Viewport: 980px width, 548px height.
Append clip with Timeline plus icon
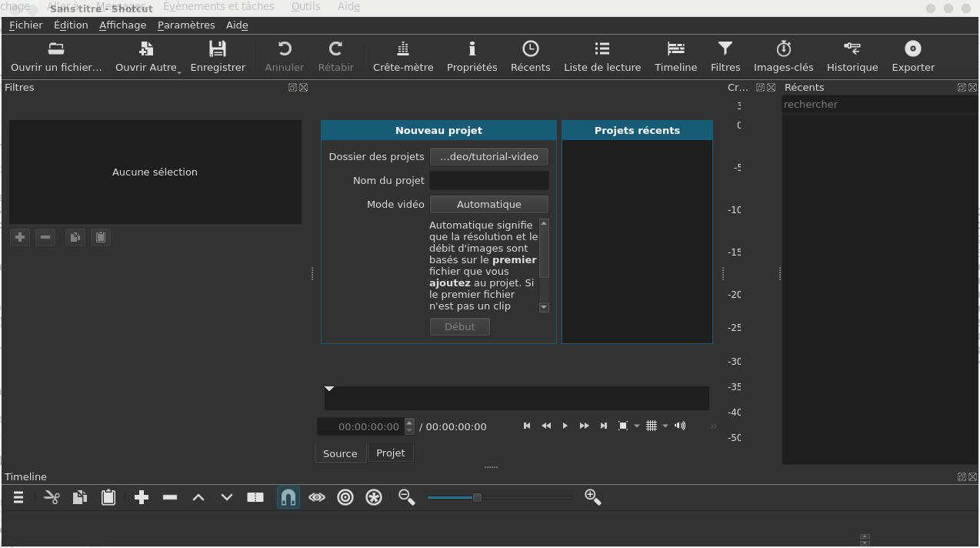(x=142, y=497)
